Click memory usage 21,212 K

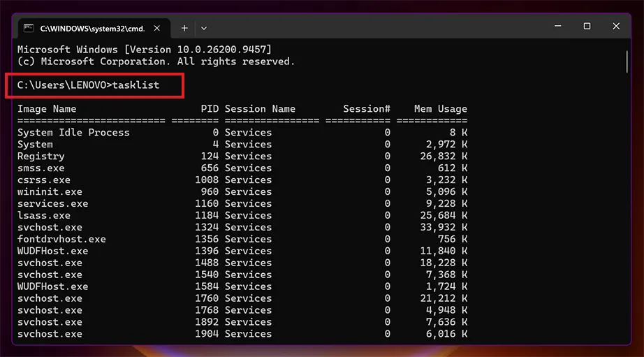click(444, 298)
